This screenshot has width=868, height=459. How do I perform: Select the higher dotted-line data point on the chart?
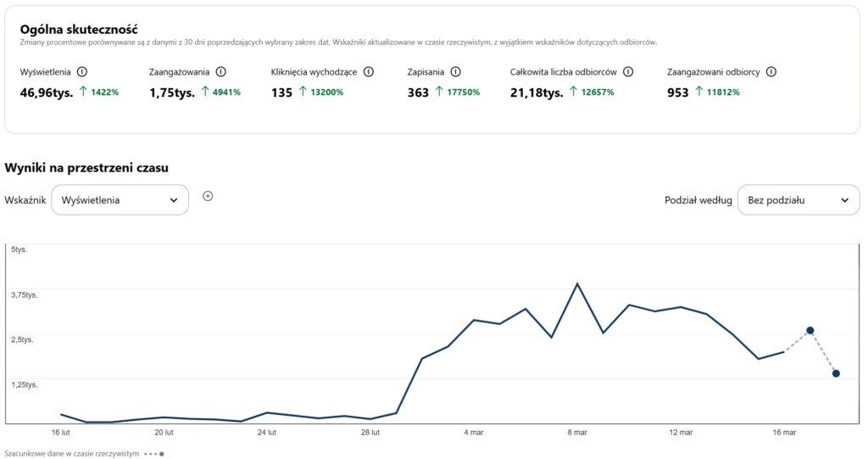[810, 330]
